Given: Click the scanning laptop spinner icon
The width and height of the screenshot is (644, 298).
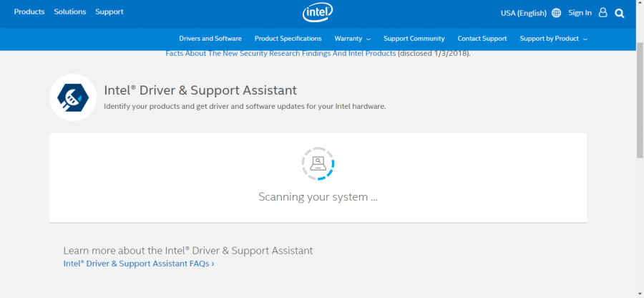Looking at the screenshot, I should pos(318,163).
